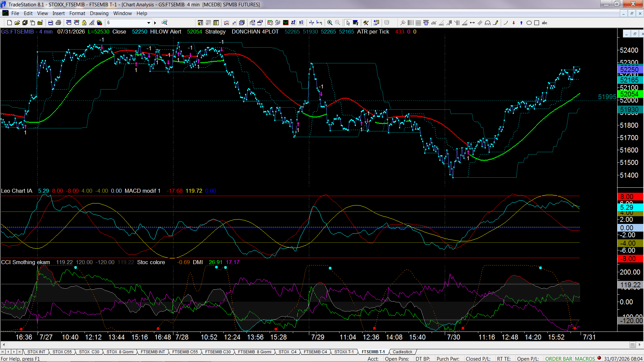This screenshot has width=644, height=362.
Task: Select the red down arrow tool
Action: [x=514, y=23]
